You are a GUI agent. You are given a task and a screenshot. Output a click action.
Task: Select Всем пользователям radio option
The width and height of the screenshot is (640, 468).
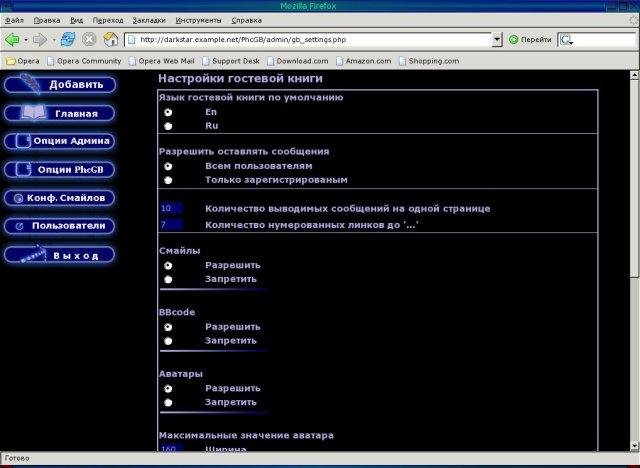pos(168,166)
